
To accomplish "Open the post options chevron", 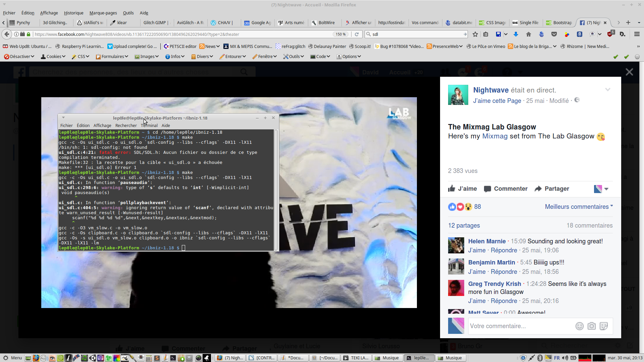I will coord(607,89).
